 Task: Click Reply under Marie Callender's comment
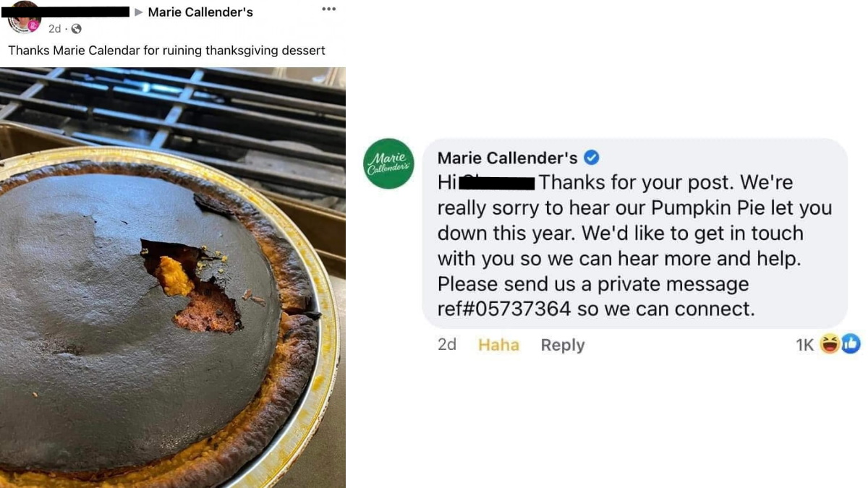pos(562,345)
